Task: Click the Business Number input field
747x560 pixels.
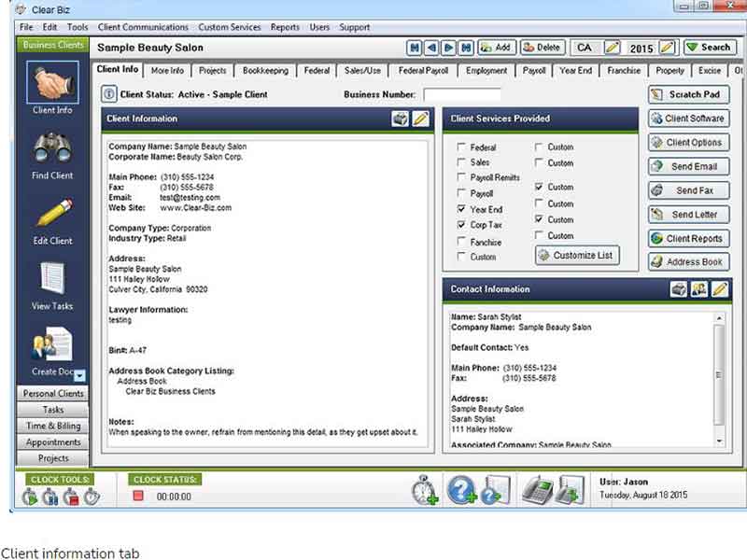Action: pos(462,94)
